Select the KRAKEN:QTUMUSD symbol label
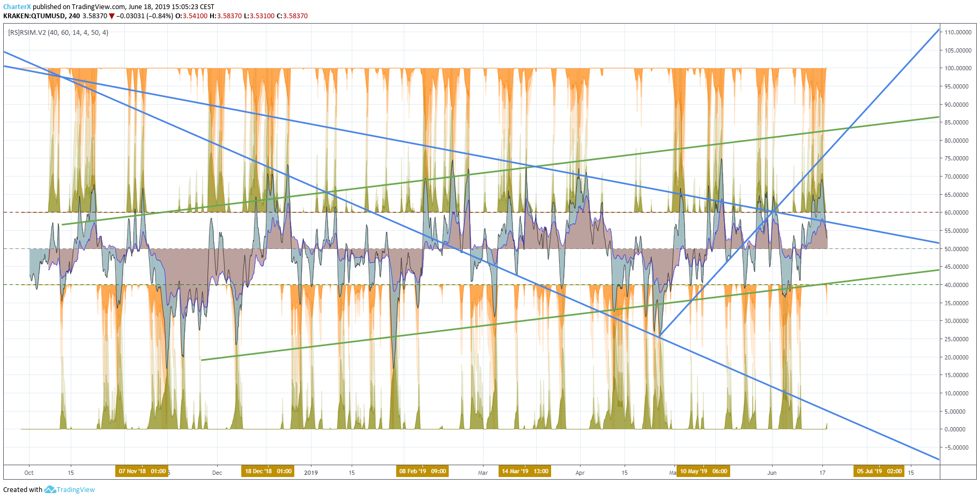 coord(34,16)
